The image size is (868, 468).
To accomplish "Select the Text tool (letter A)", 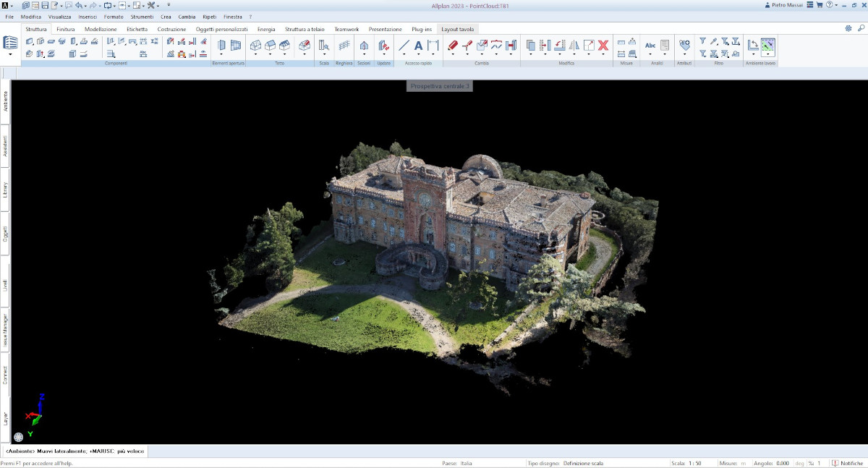I will click(x=418, y=46).
